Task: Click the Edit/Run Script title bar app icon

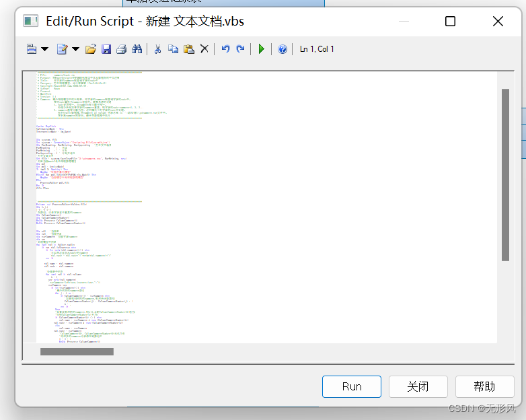Action: (30, 21)
